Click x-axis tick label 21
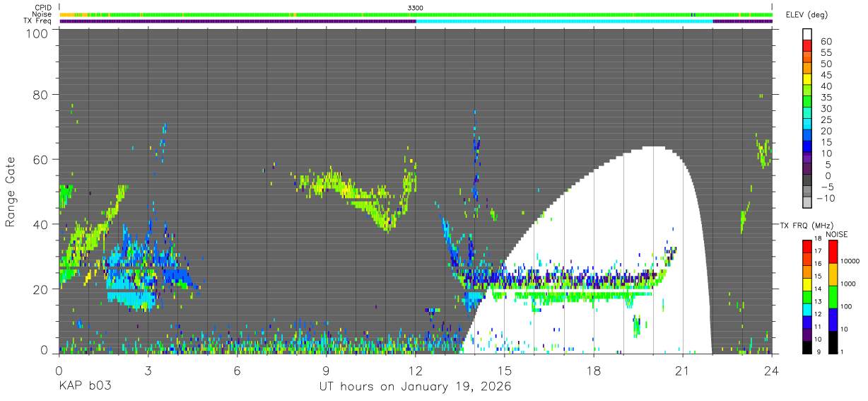Image resolution: width=868 pixels, height=401 pixels. click(683, 370)
